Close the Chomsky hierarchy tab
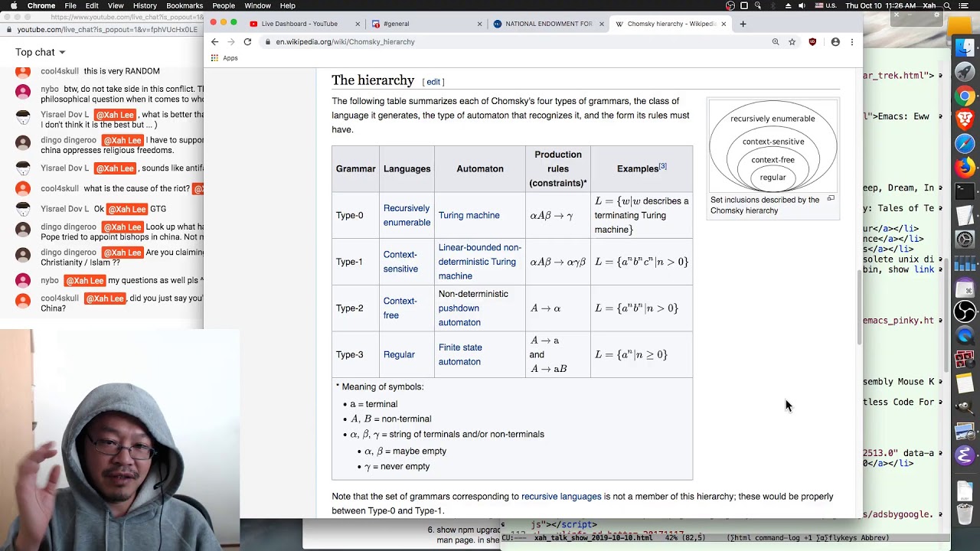The width and height of the screenshot is (980, 551). (724, 24)
